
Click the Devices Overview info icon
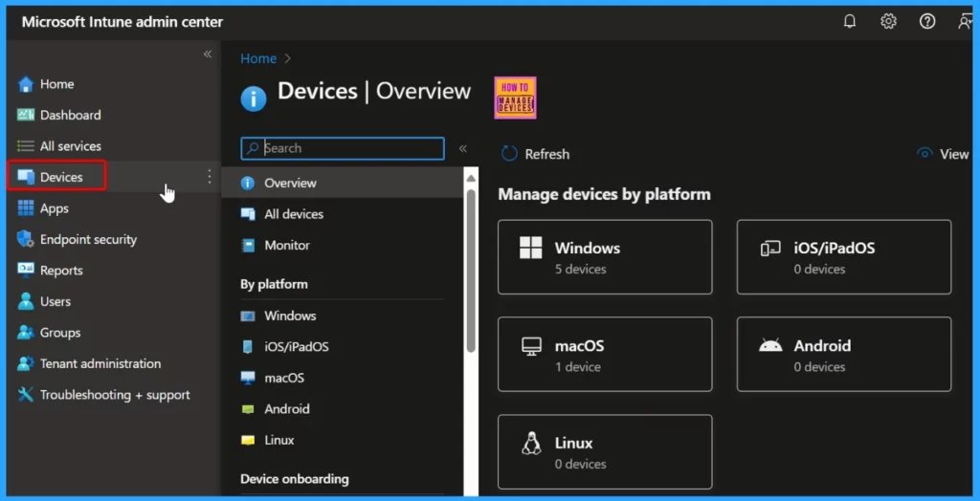pyautogui.click(x=254, y=98)
